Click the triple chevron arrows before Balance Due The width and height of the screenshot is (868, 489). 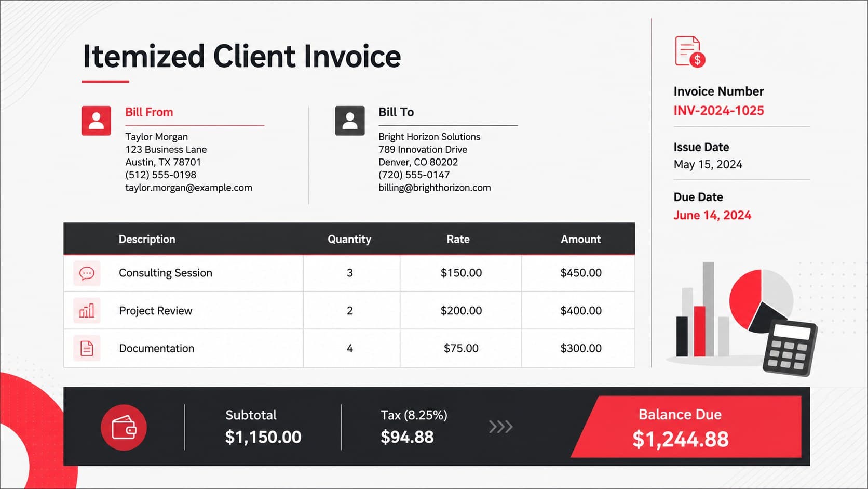501,427
